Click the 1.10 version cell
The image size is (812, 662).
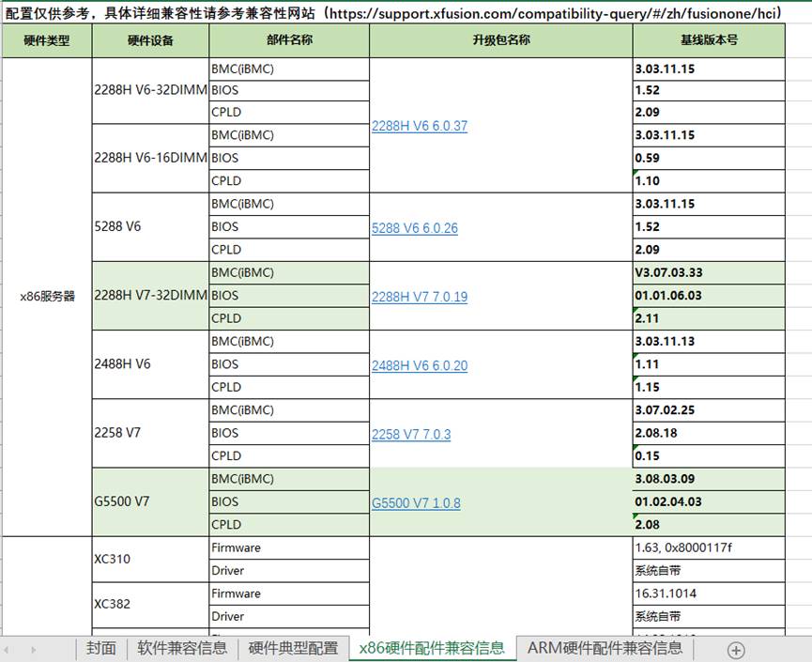(x=709, y=181)
